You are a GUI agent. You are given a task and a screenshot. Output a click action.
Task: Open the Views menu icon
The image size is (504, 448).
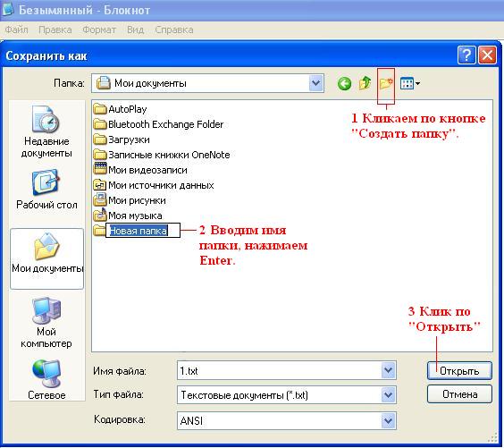[x=410, y=84]
